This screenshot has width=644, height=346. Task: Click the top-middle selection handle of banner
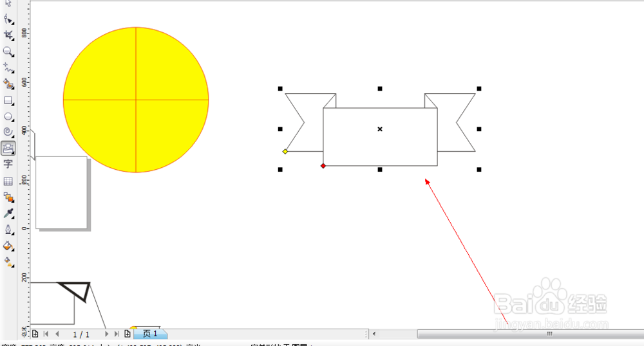[x=380, y=89]
